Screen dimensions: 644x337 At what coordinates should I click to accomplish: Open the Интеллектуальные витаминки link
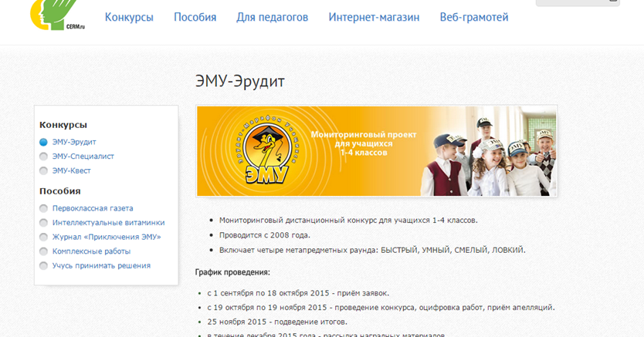point(108,223)
